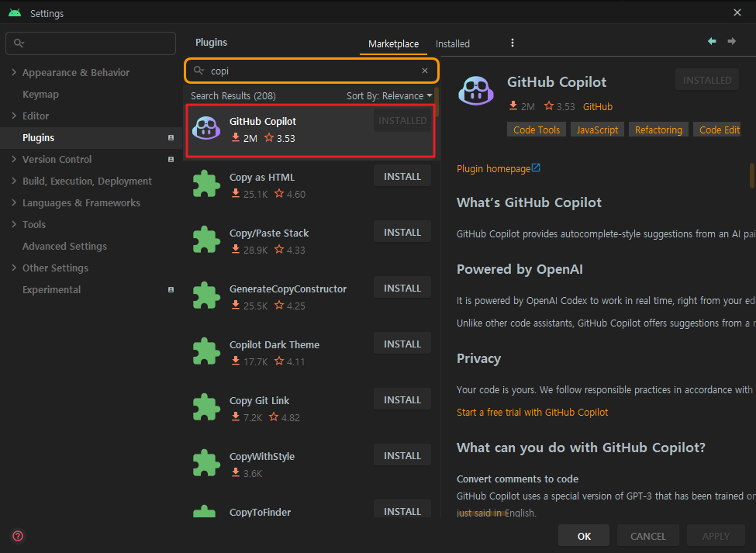756x553 pixels.
Task: Click the GenerateCopyConstructor puzzle icon
Action: (x=206, y=296)
